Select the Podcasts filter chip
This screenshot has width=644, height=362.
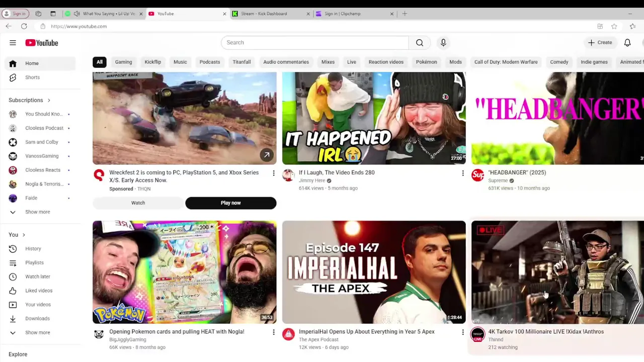(210, 62)
